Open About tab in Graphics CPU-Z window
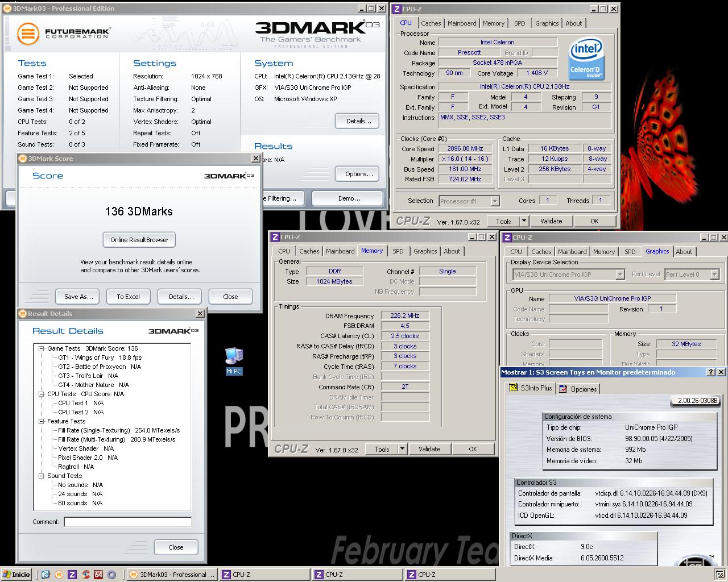Viewport: 728px width, 582px height. tap(684, 252)
